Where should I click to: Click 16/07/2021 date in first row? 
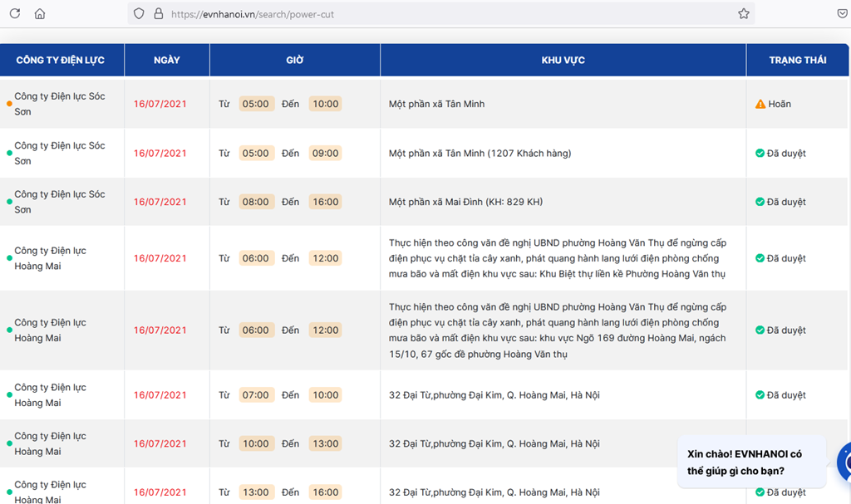pyautogui.click(x=160, y=105)
